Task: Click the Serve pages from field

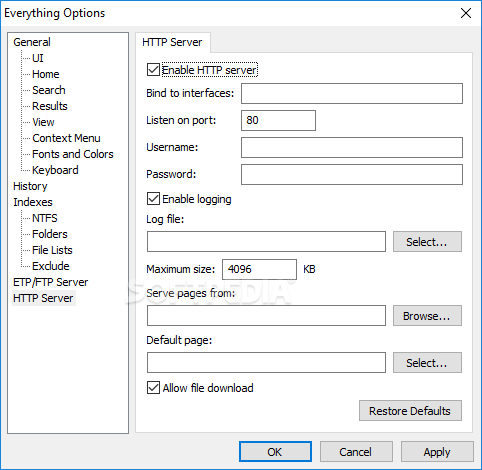Action: [266, 315]
